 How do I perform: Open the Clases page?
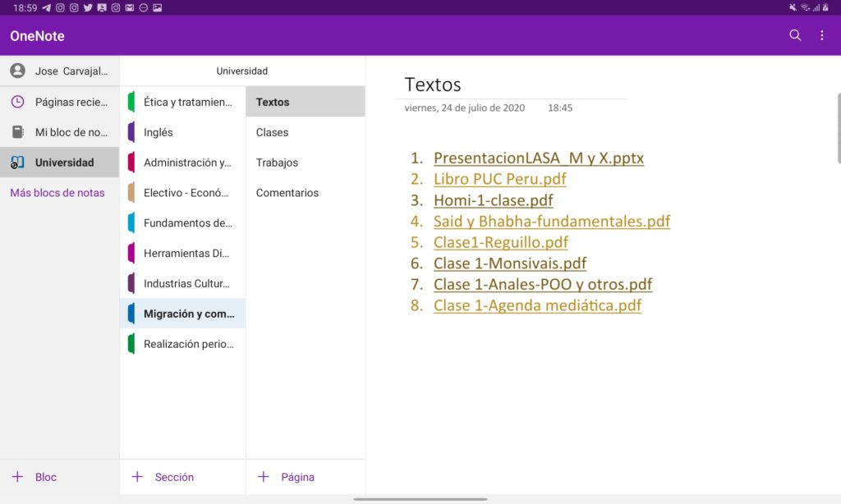pos(306,132)
